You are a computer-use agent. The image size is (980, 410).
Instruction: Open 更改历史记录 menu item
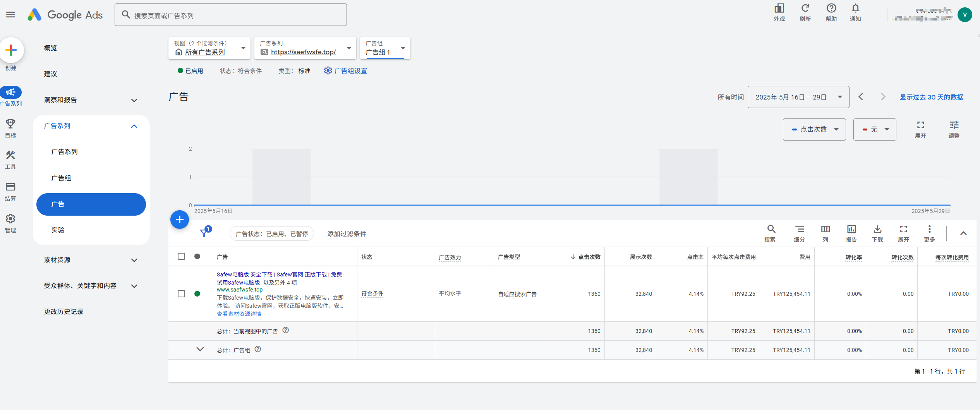coord(64,312)
